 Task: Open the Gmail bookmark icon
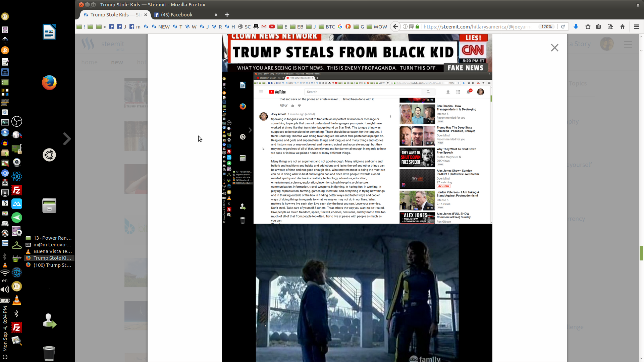click(x=264, y=26)
